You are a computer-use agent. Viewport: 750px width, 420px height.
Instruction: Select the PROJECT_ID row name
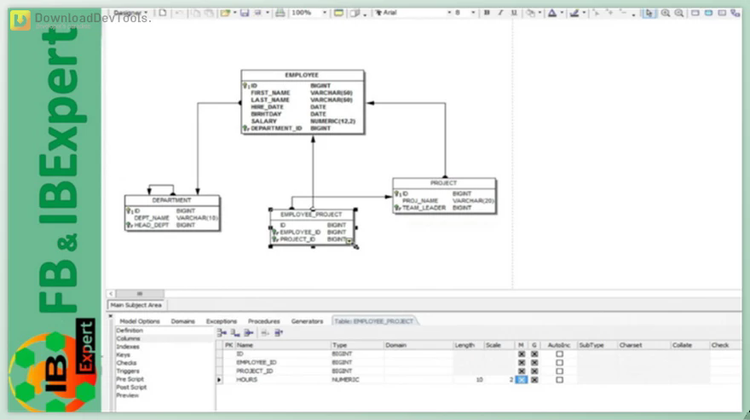(x=254, y=371)
